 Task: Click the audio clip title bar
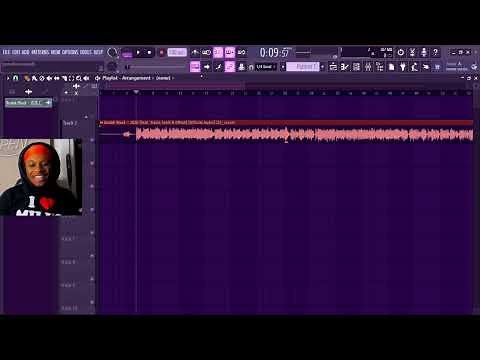286,123
